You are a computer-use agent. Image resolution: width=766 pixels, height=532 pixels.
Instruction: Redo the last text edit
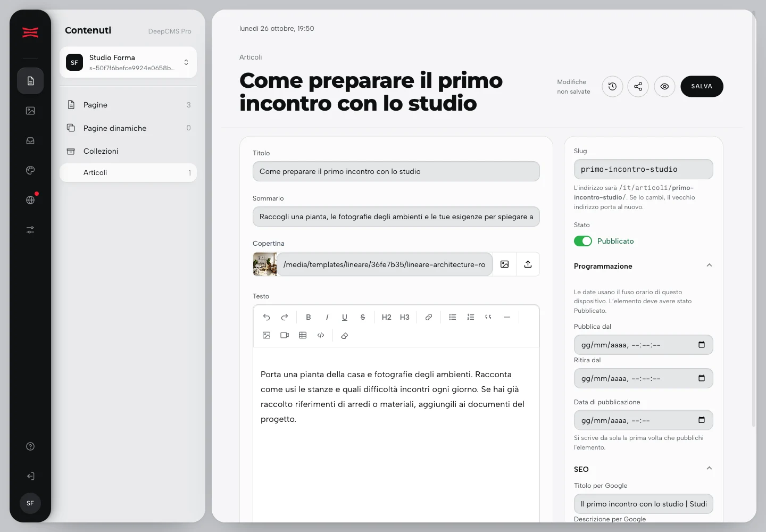point(285,317)
